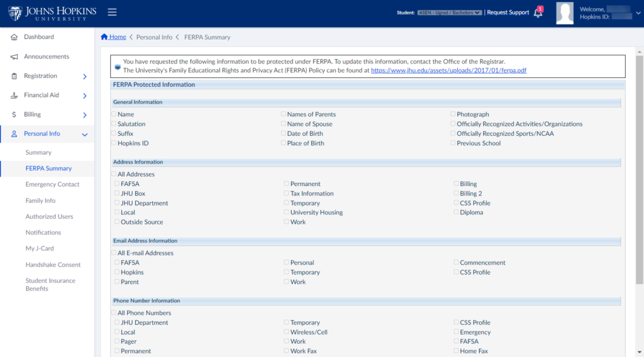644x357 pixels.
Task: Open the notifications bell icon
Action: [x=538, y=13]
